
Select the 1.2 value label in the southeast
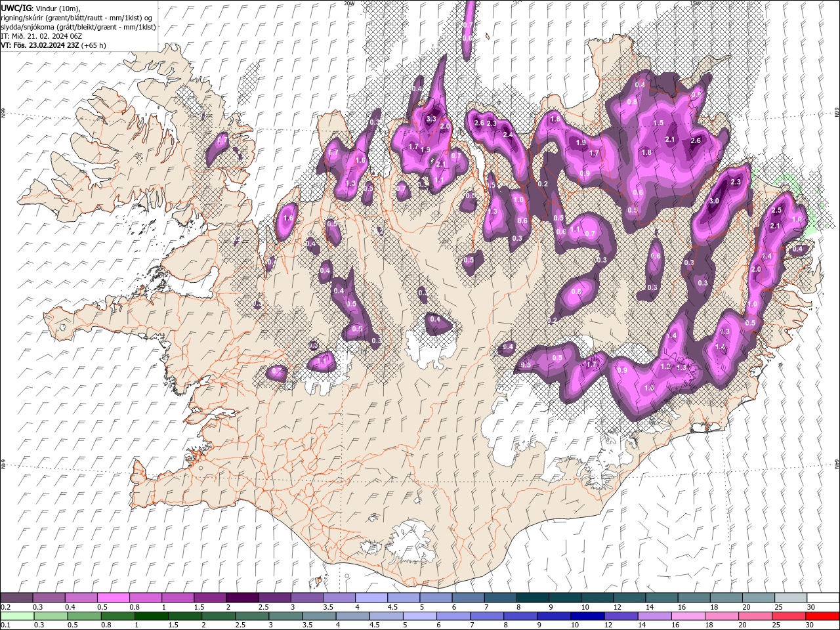click(665, 367)
